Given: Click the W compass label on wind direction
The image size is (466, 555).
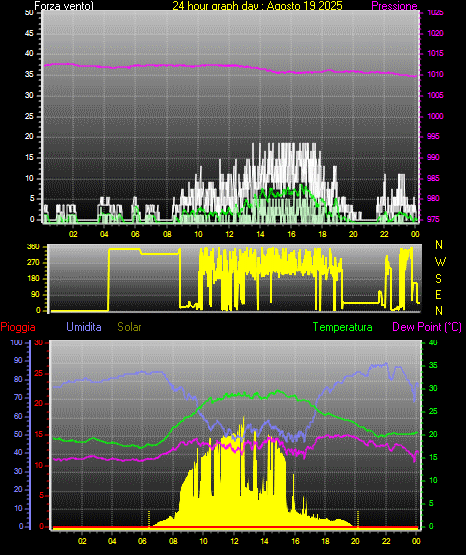Looking at the screenshot, I should (x=440, y=262).
